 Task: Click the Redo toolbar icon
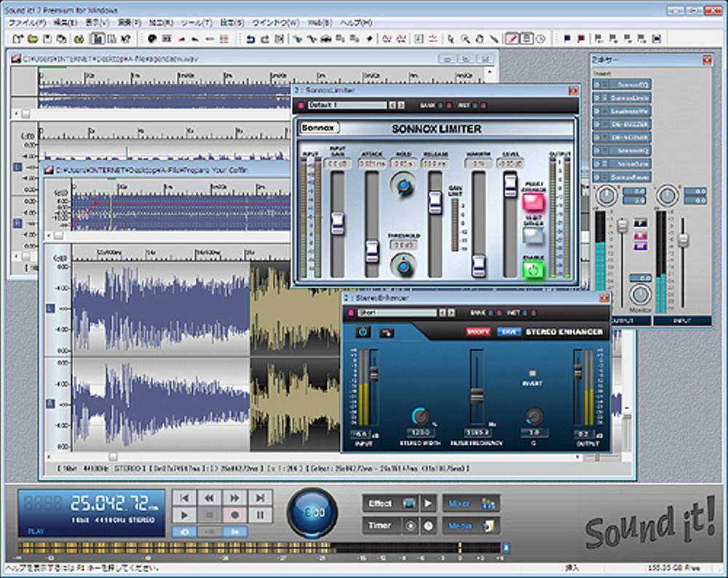tap(265, 39)
